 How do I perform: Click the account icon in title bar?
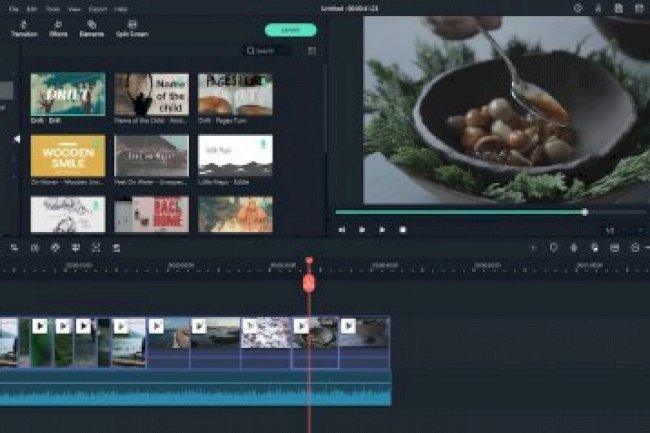pyautogui.click(x=598, y=8)
